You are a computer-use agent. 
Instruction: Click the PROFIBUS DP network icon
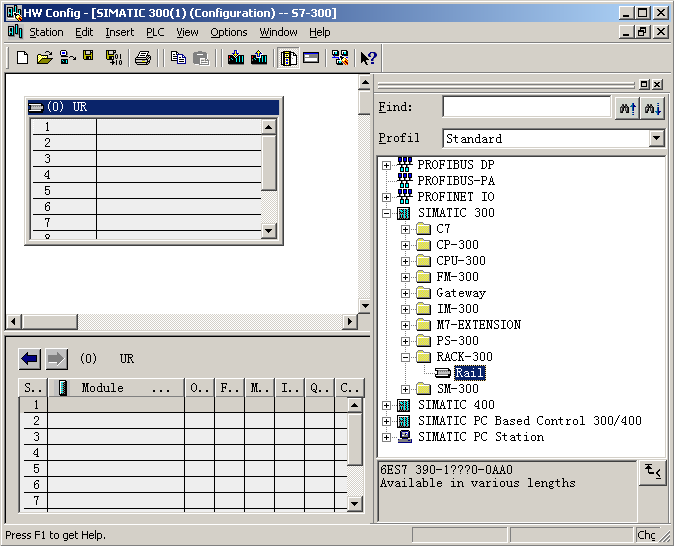404,165
